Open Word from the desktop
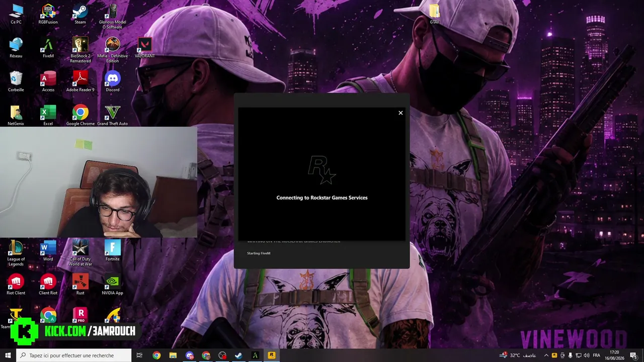 coord(48,251)
